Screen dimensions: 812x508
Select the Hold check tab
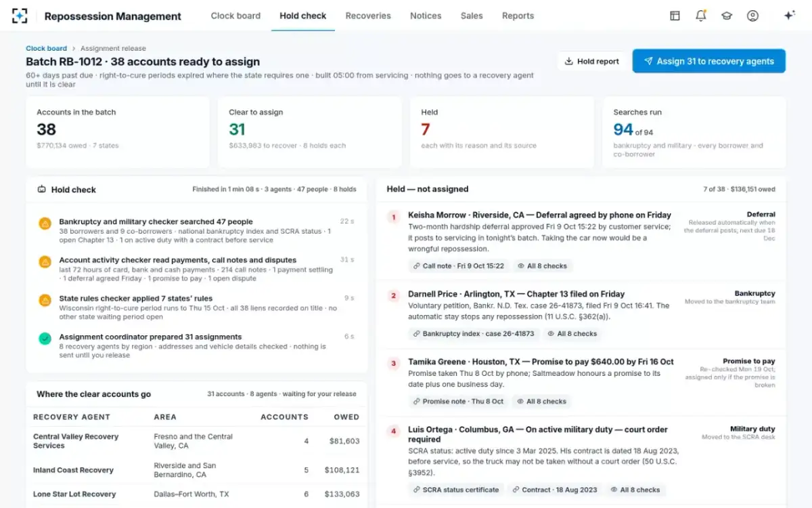[303, 16]
